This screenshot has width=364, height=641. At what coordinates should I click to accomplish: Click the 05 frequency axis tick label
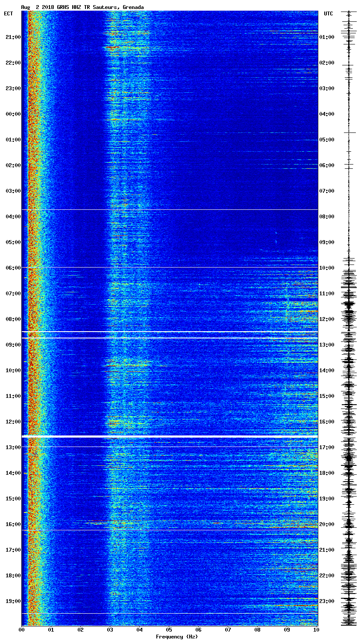(x=169, y=630)
